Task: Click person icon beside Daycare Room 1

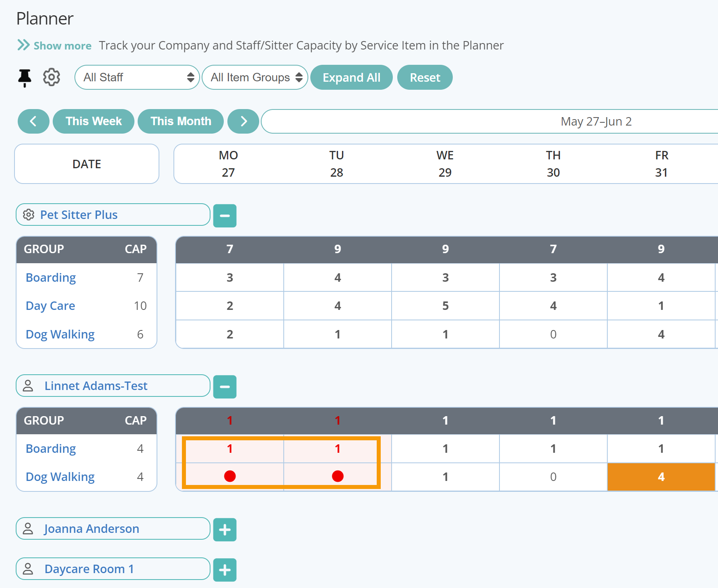Action: (28, 569)
